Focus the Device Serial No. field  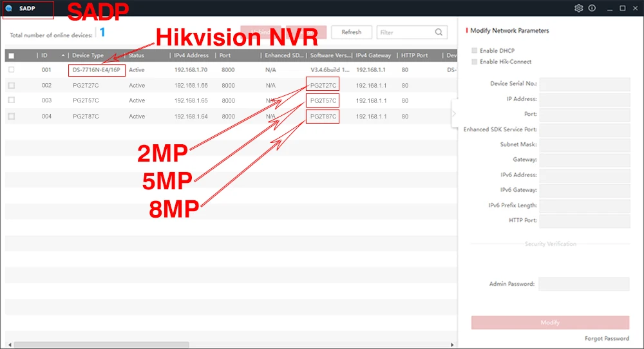click(x=585, y=84)
